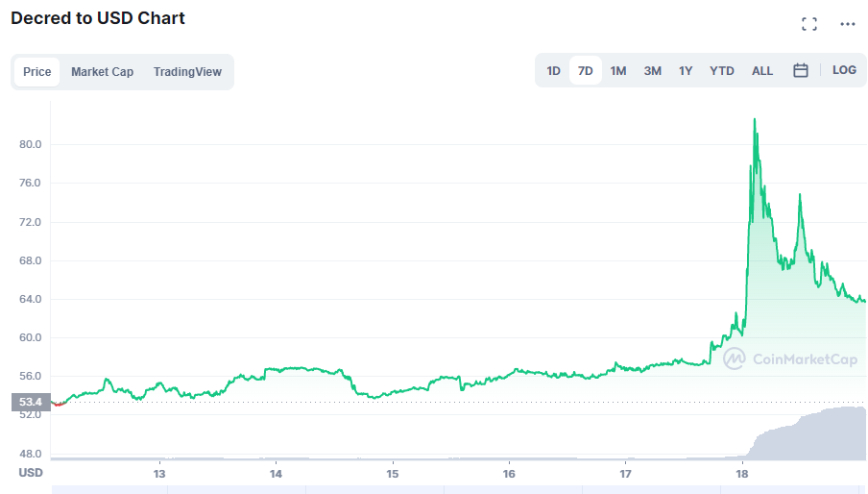Select the 7D time range
868x494 pixels.
pyautogui.click(x=586, y=71)
